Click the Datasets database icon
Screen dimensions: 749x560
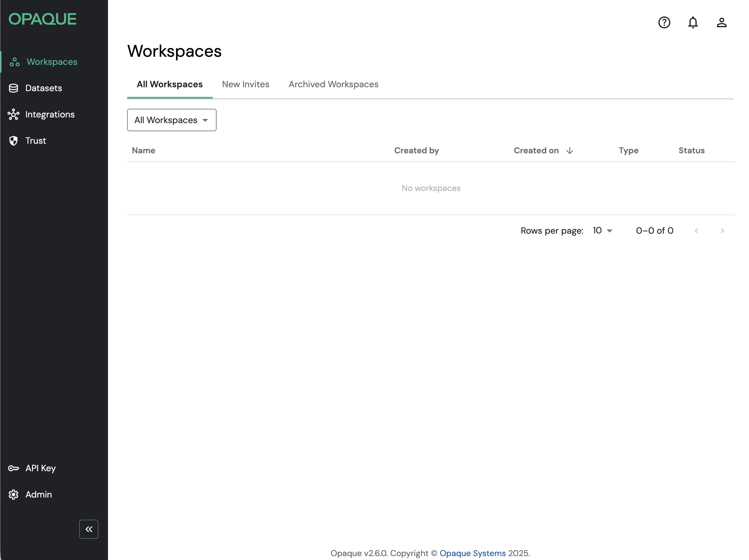click(x=13, y=88)
